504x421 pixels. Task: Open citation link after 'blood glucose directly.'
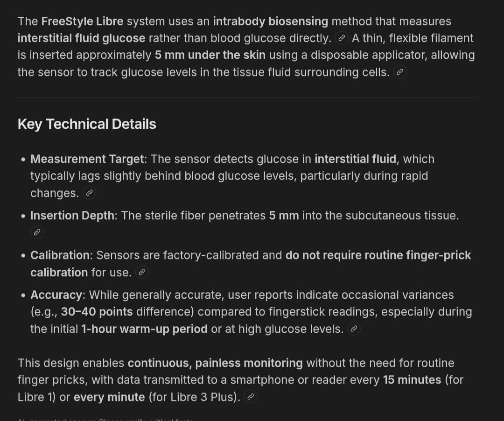click(341, 38)
